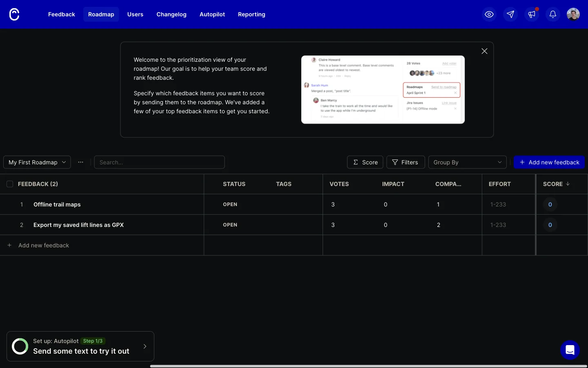The width and height of the screenshot is (588, 368).
Task: Select all feedback checkbox in header
Action: (10, 184)
